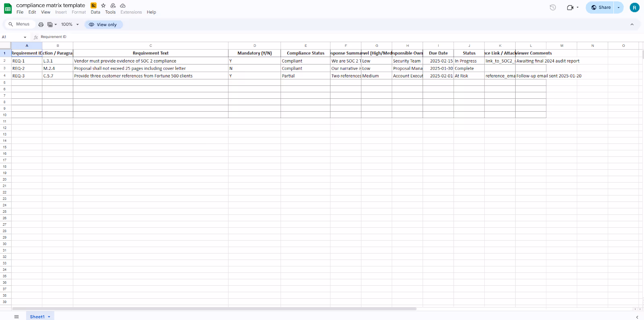Select the 25 pages proposal requirement cell
Screen dimensions: 644x320
tap(151, 69)
